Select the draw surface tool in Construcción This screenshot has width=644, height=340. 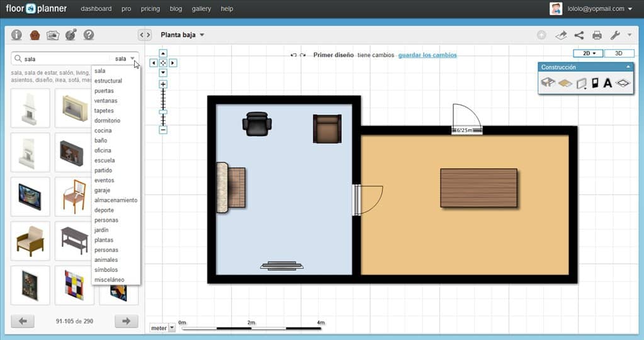(x=565, y=83)
